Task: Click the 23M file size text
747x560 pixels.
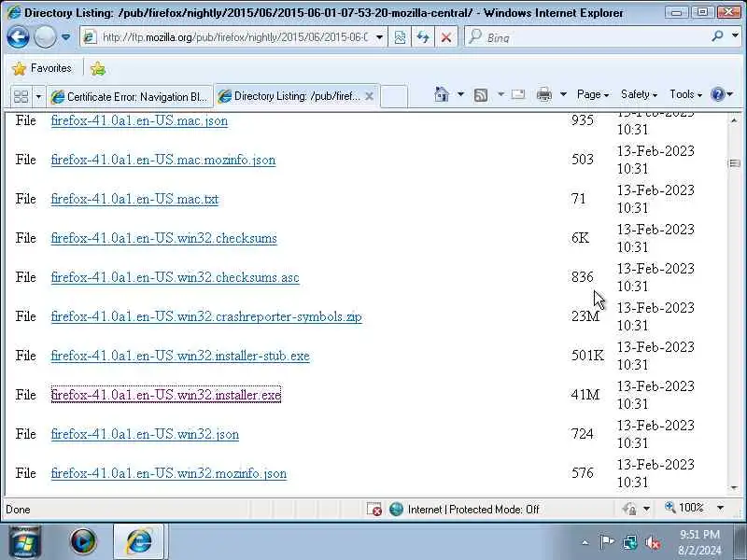Action: 585,316
